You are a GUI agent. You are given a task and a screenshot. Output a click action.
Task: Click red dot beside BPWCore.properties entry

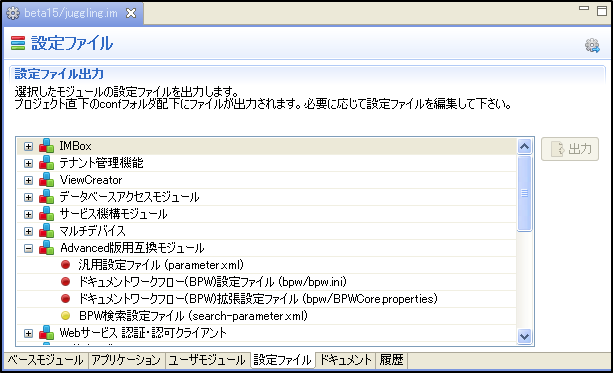pyautogui.click(x=66, y=299)
